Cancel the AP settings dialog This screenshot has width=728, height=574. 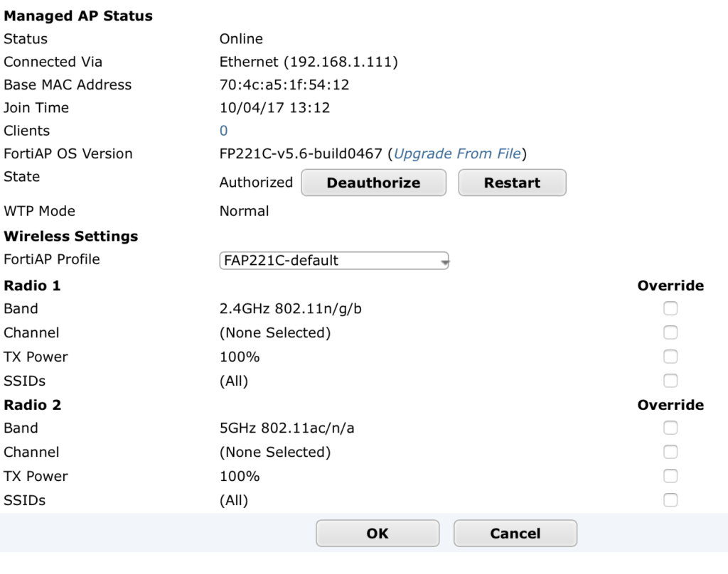point(515,534)
